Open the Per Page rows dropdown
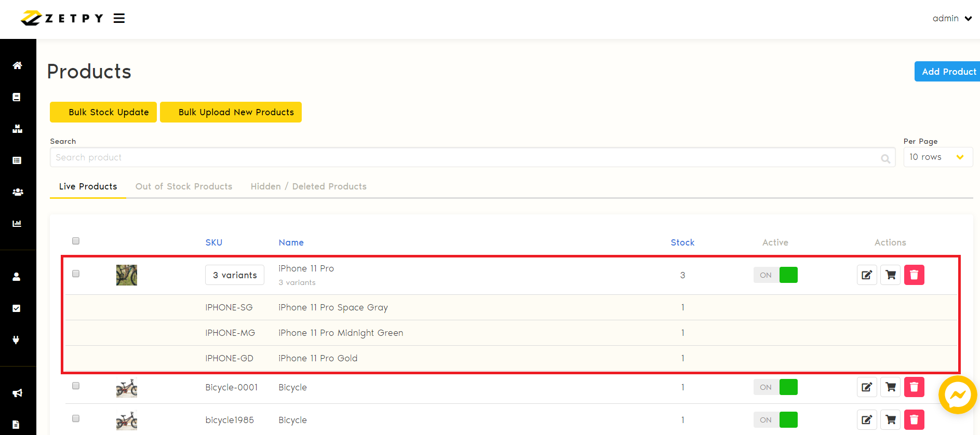 pos(937,157)
